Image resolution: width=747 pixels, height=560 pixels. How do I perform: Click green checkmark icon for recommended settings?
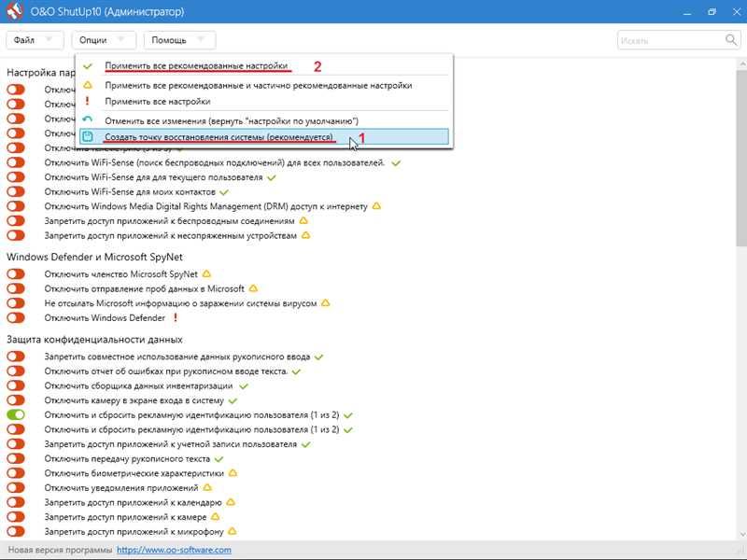88,66
